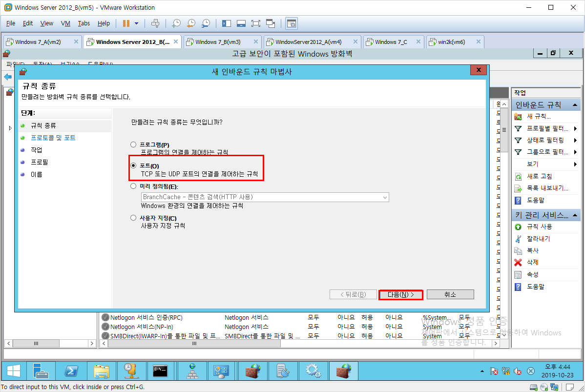Open Server Manager from guest taskbar

coord(41,371)
